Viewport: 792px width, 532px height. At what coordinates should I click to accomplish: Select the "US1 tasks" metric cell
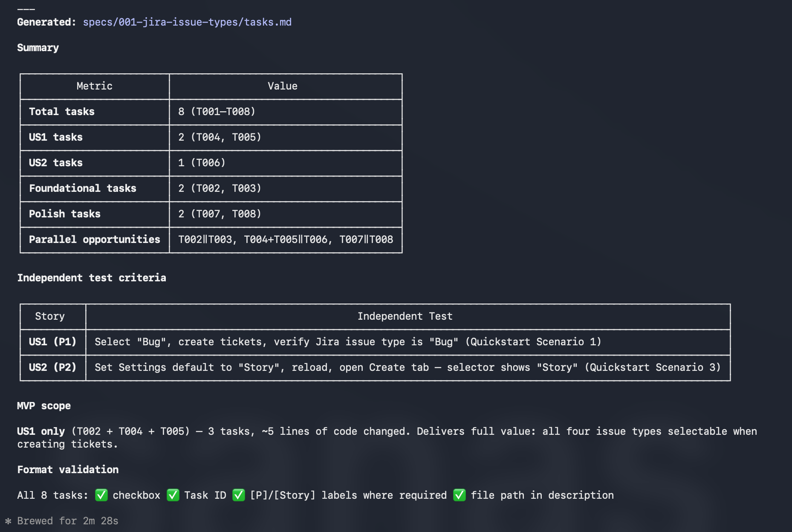(x=56, y=137)
